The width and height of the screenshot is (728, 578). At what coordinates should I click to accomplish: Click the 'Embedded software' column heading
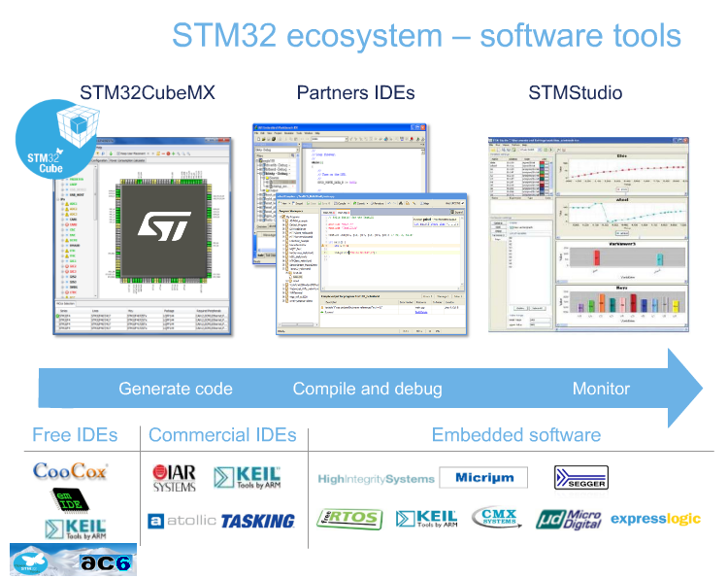(516, 435)
